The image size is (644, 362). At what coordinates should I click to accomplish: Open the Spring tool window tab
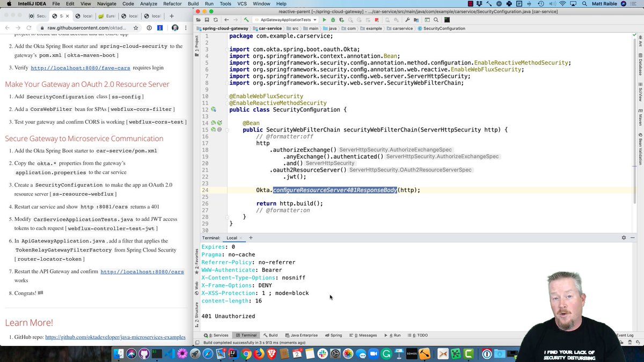point(333,335)
